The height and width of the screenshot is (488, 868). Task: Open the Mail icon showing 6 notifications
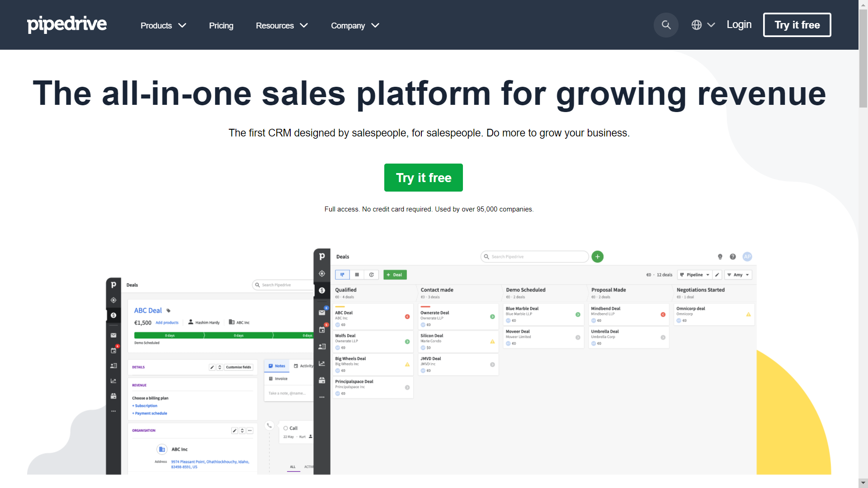pos(322,312)
